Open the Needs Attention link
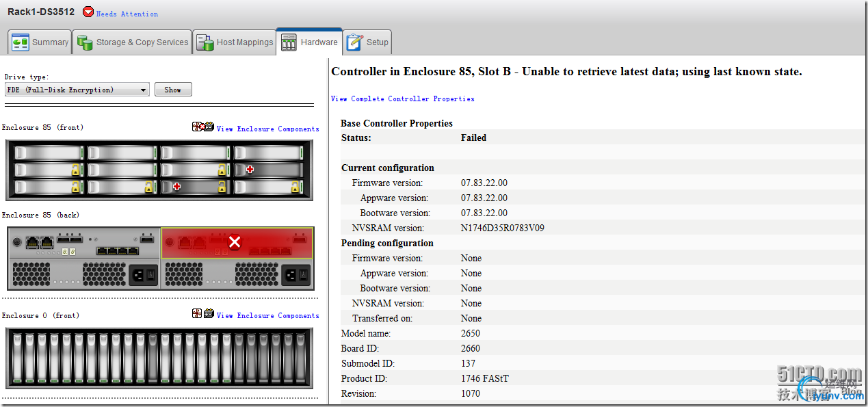Screen dimensions: 868x407 click(x=127, y=14)
